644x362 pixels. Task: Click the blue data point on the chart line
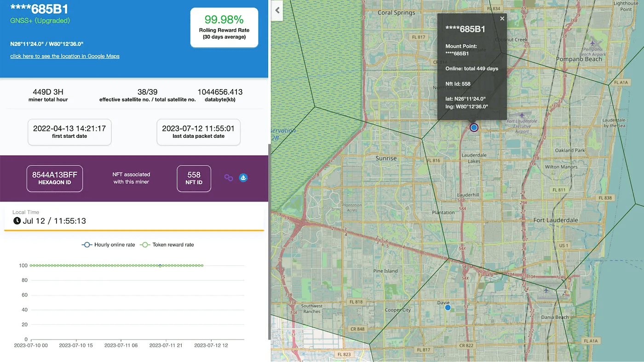coord(160,266)
